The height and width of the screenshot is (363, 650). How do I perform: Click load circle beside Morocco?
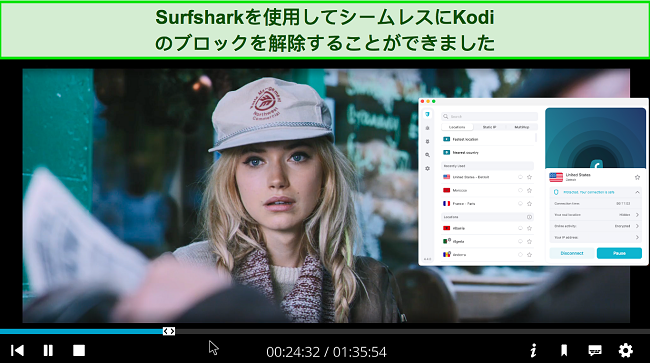pos(520,190)
